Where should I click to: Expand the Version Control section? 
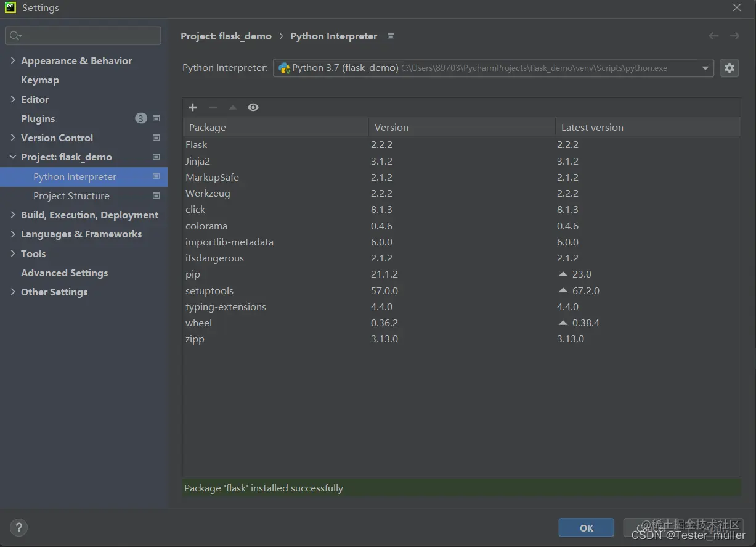[x=13, y=138]
